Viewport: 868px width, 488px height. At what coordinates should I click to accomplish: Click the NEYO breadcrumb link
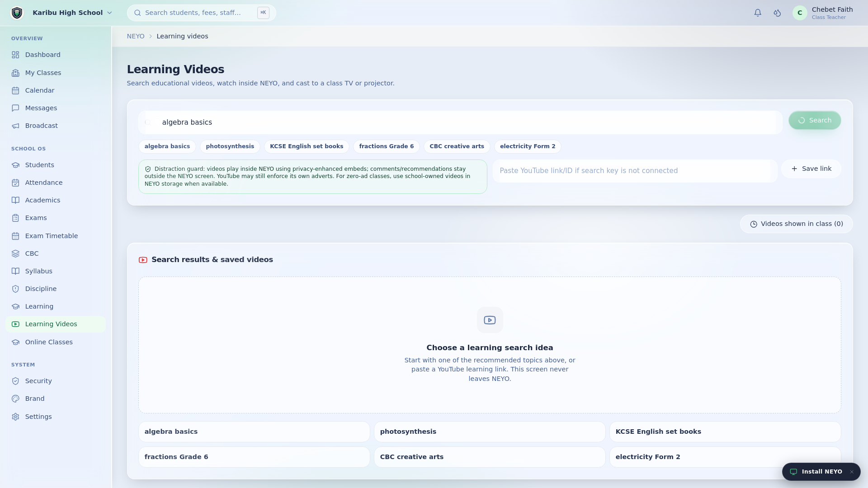click(136, 36)
